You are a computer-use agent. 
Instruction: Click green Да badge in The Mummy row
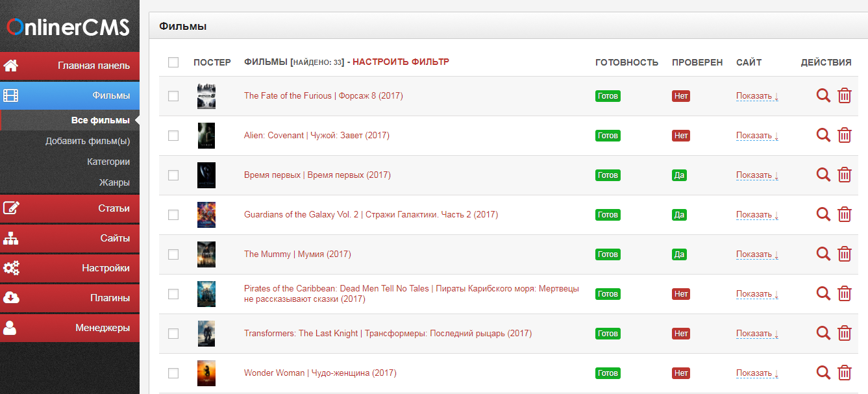tap(679, 254)
